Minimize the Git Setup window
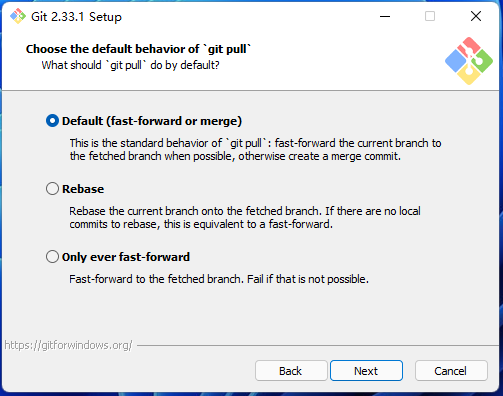The height and width of the screenshot is (396, 503). click(x=385, y=16)
